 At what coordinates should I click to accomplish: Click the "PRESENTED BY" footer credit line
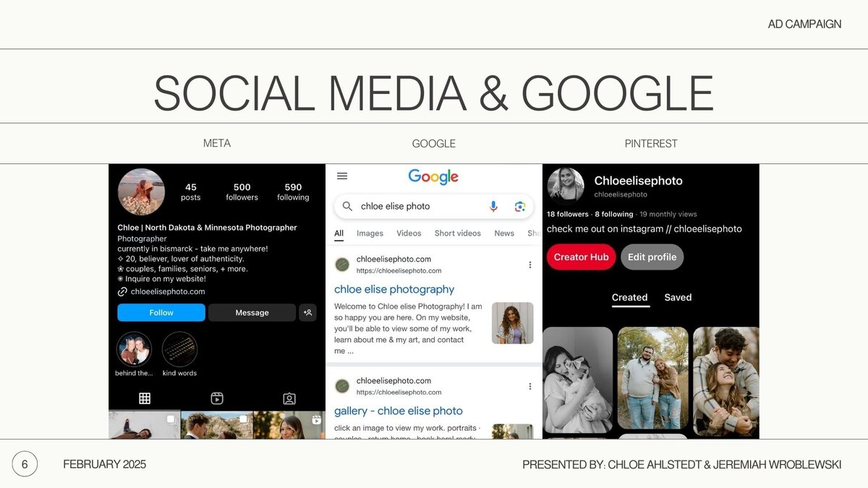point(681,464)
